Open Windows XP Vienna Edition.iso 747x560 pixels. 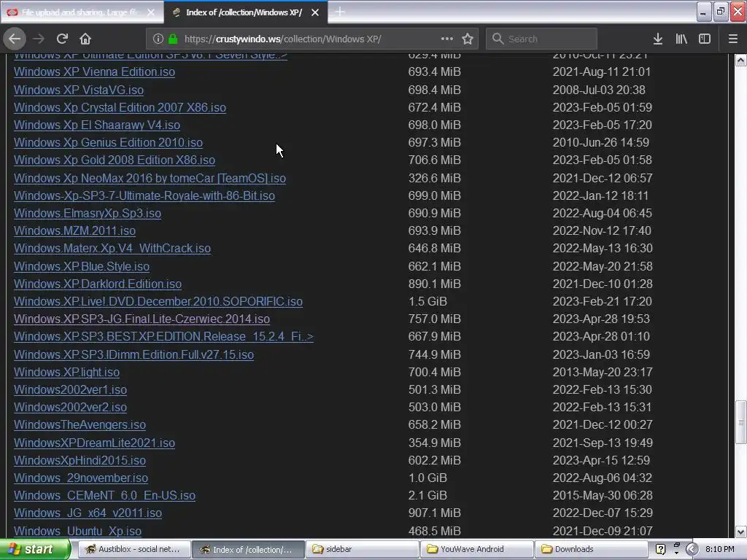coord(94,72)
